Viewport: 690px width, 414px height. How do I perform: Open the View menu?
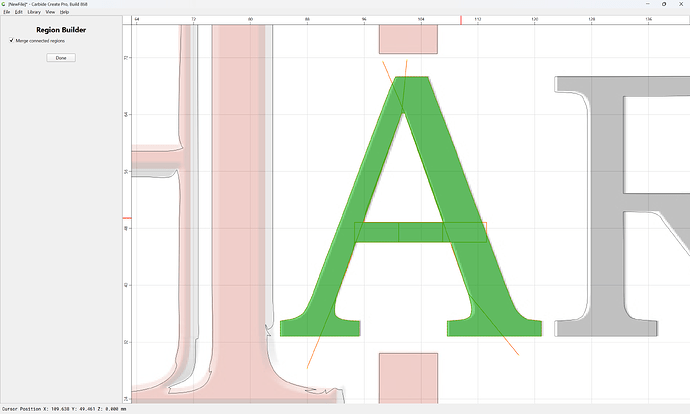pos(50,12)
